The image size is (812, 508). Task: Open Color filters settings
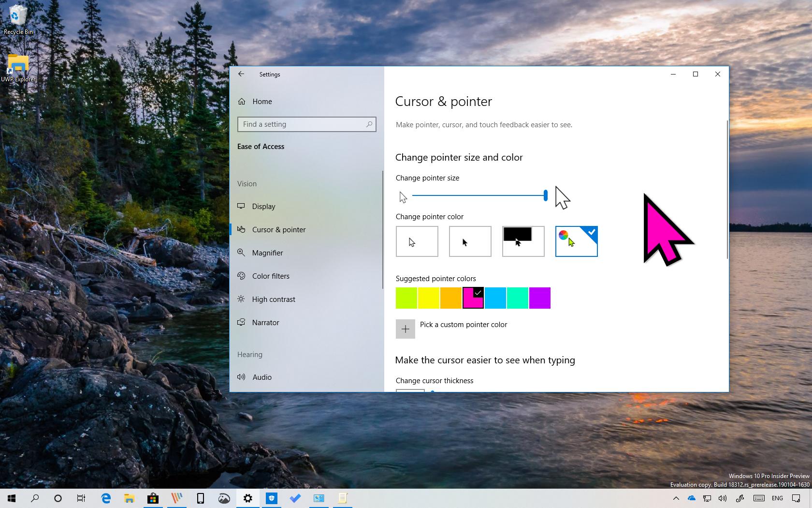point(270,276)
